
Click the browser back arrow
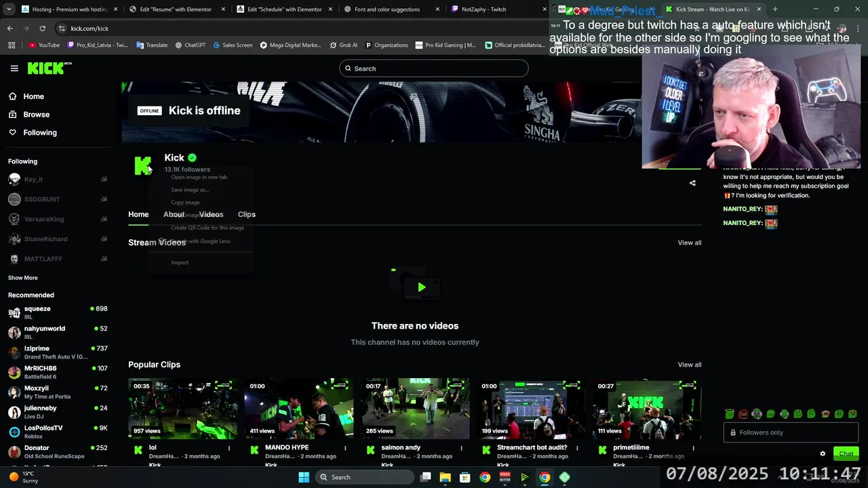[9, 28]
